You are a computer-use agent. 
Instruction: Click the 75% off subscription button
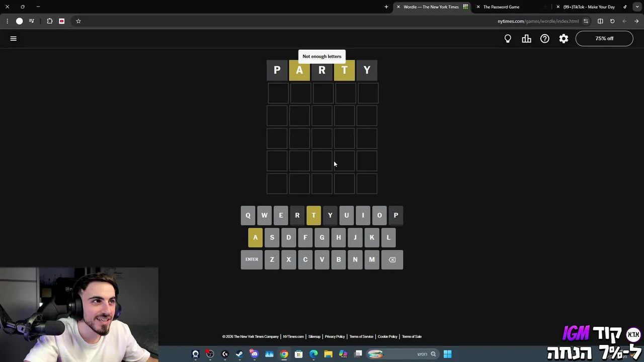[x=604, y=39]
